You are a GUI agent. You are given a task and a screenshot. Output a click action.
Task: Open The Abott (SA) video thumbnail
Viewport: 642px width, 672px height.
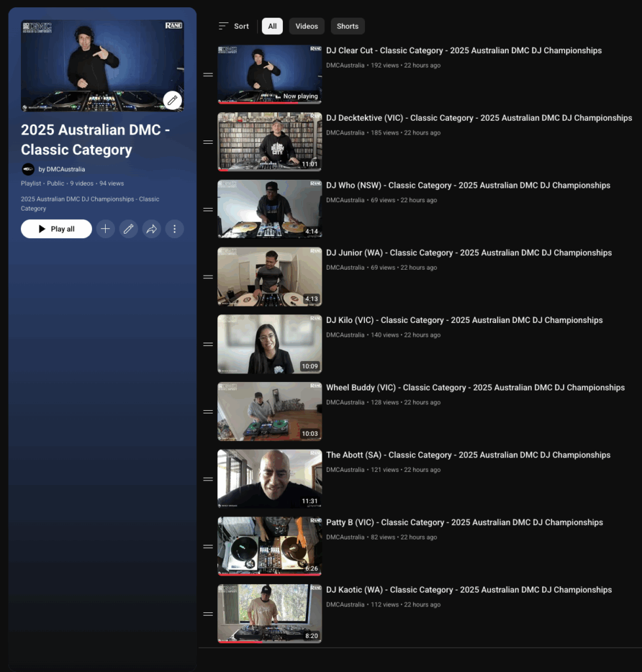point(270,478)
